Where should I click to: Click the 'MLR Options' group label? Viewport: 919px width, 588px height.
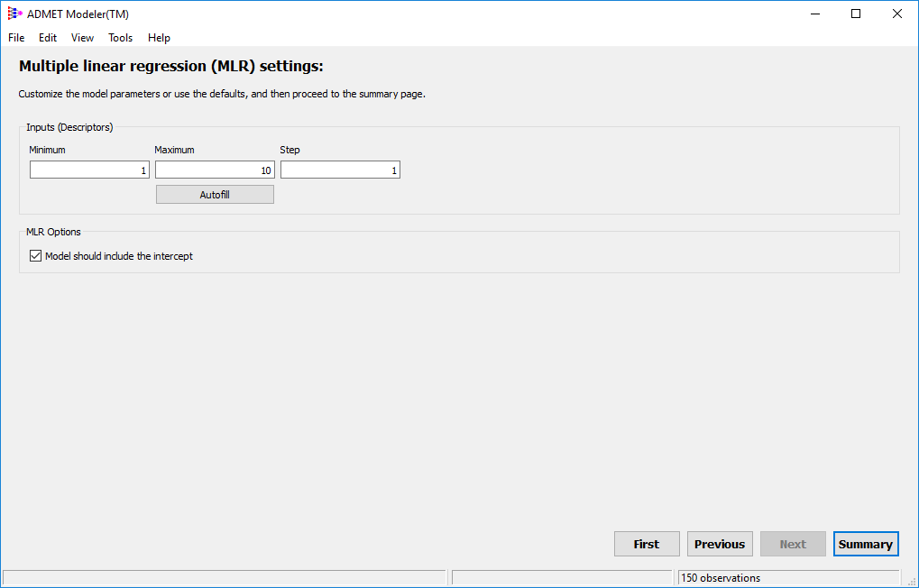coord(53,232)
